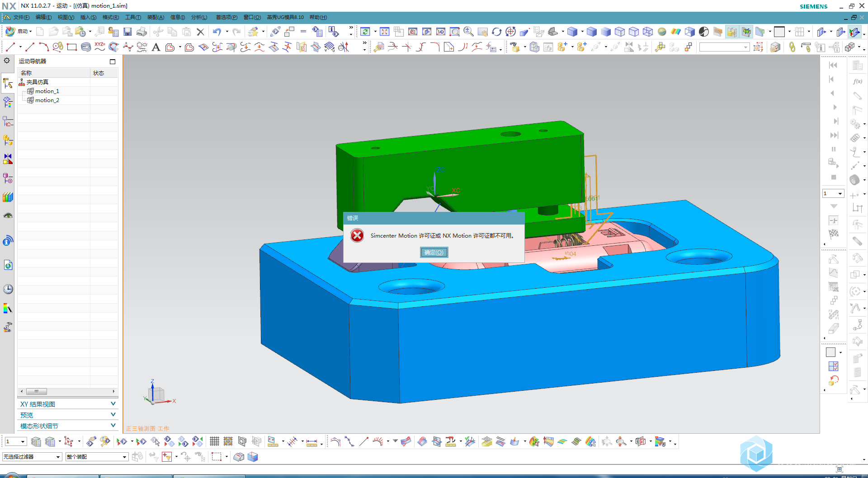Image resolution: width=868 pixels, height=478 pixels.
Task: Click the empty combo input field in top toolbar
Action: pos(724,47)
